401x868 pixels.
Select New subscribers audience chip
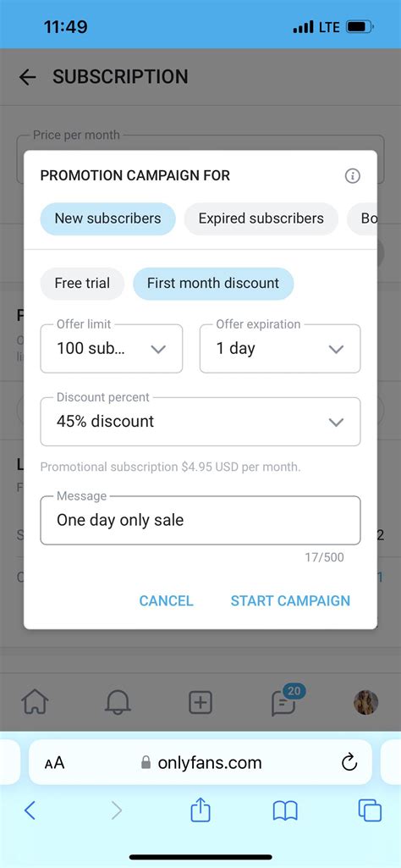107,218
